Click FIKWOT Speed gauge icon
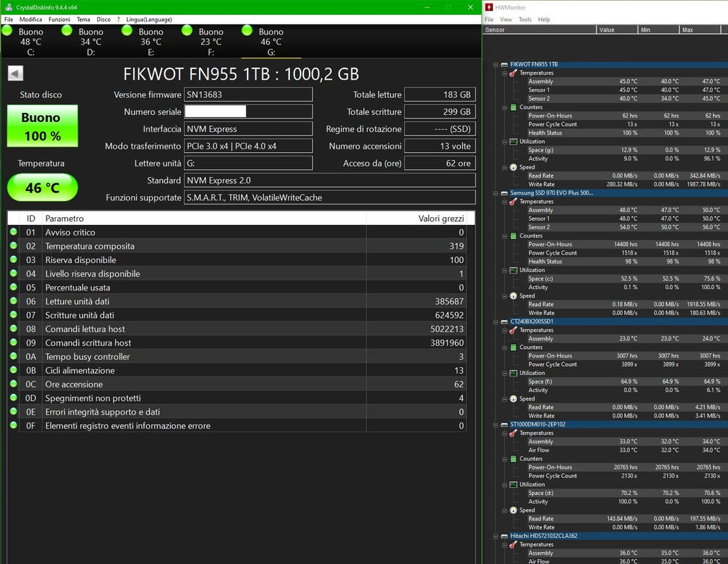Image resolution: width=728 pixels, height=564 pixels. click(513, 167)
